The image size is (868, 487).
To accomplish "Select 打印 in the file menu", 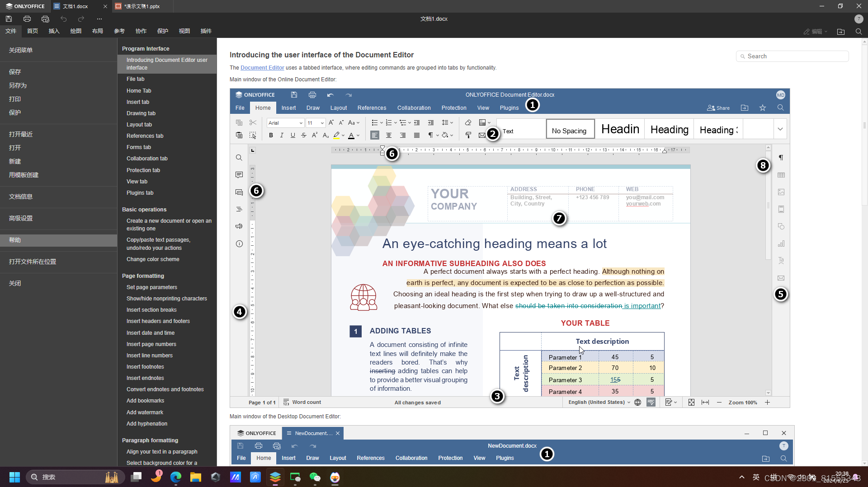I will [x=59, y=99].
